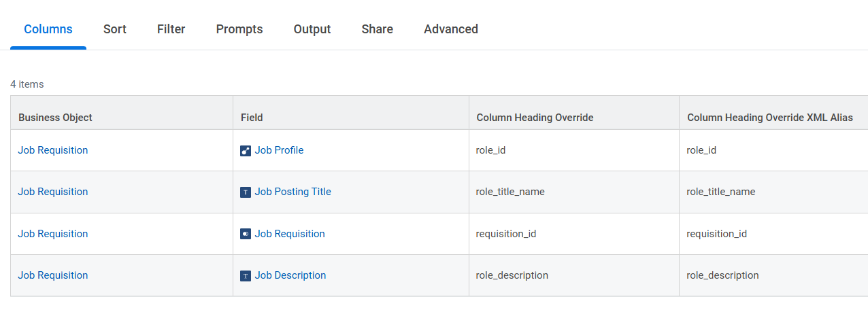The image size is (868, 312).
Task: Open the Job Profile field link
Action: pyautogui.click(x=279, y=150)
